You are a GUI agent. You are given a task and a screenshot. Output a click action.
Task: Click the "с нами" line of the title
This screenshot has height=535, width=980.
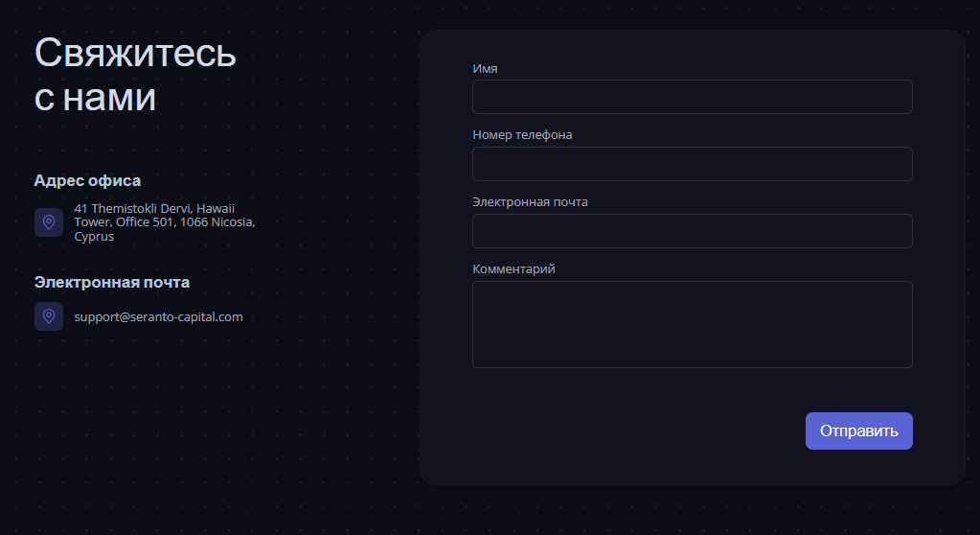[x=95, y=98]
